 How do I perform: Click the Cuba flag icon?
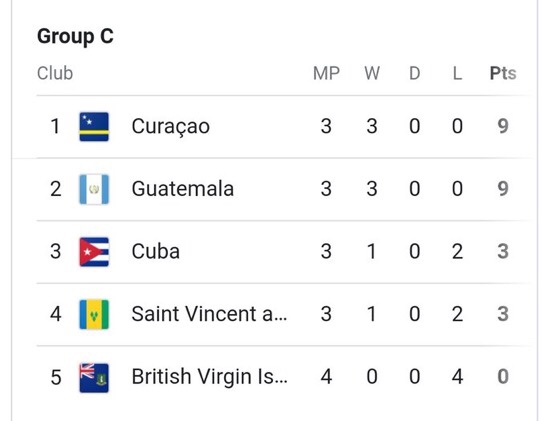click(94, 252)
